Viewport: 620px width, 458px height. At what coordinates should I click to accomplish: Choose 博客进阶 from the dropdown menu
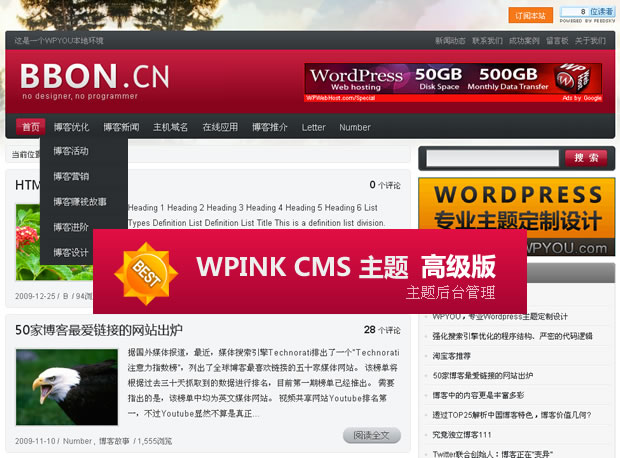(71, 227)
